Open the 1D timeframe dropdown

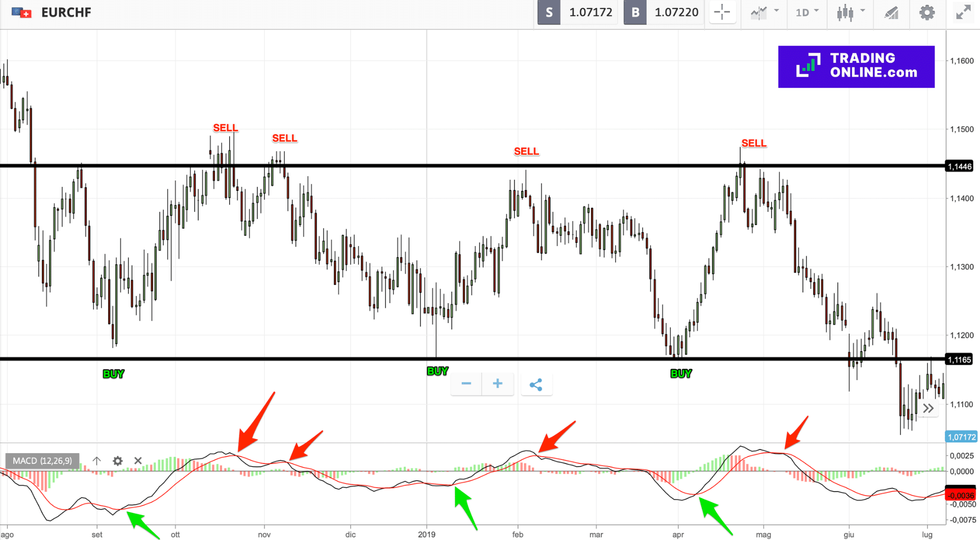click(807, 12)
